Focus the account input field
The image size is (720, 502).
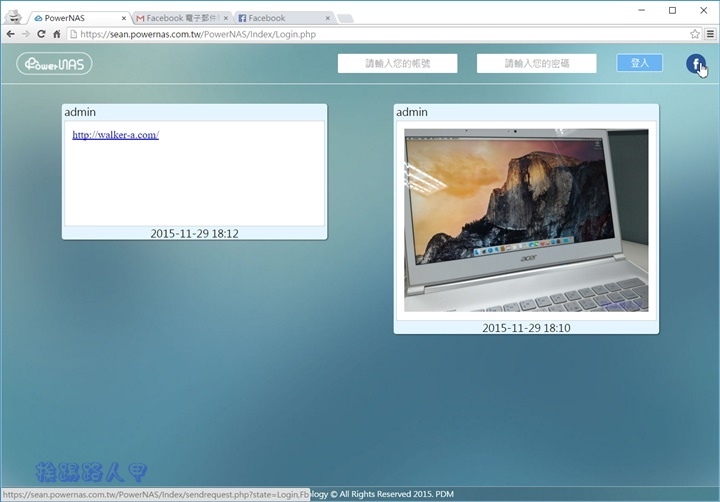tap(397, 64)
